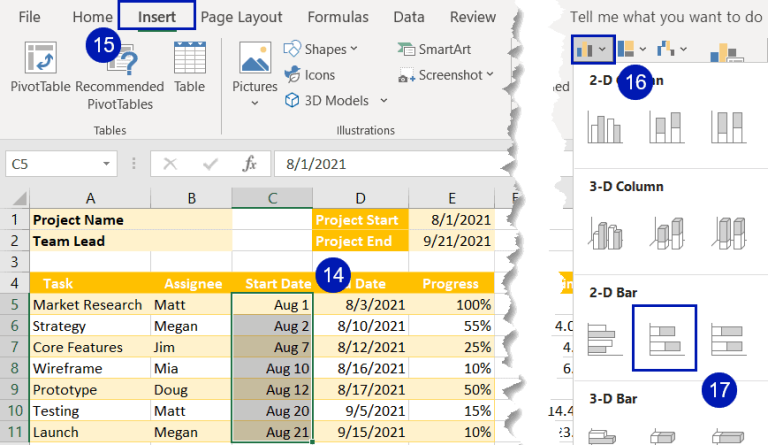Open the Shapes dropdown
The width and height of the screenshot is (768, 445).
pos(320,49)
